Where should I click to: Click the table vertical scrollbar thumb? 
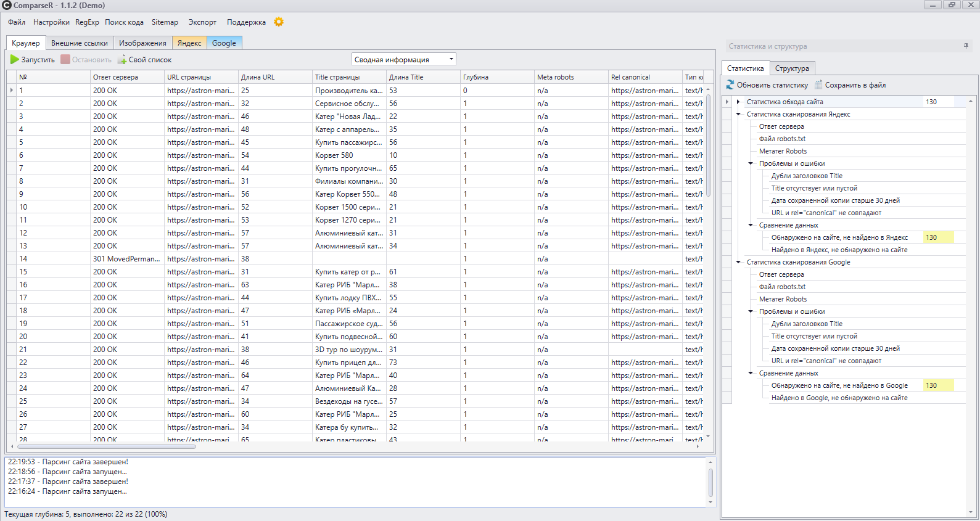click(708, 145)
